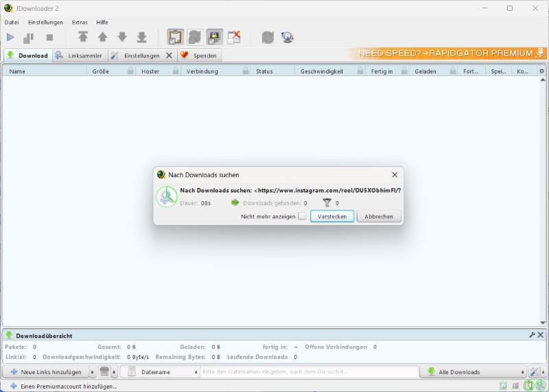Toggle automatic reconnect icon in toolbar
The image size is (549, 392).
195,37
